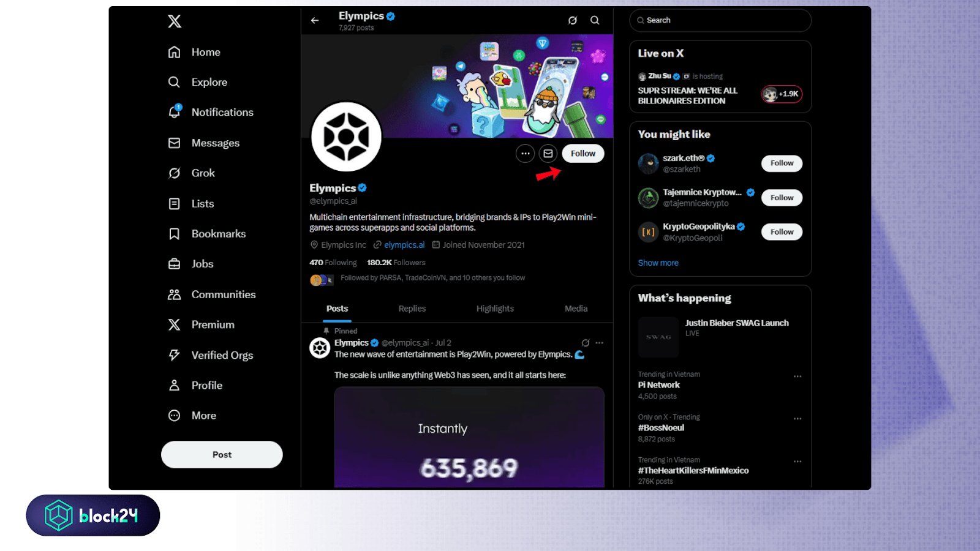Follow the Elympics account
980x551 pixels.
pos(583,154)
